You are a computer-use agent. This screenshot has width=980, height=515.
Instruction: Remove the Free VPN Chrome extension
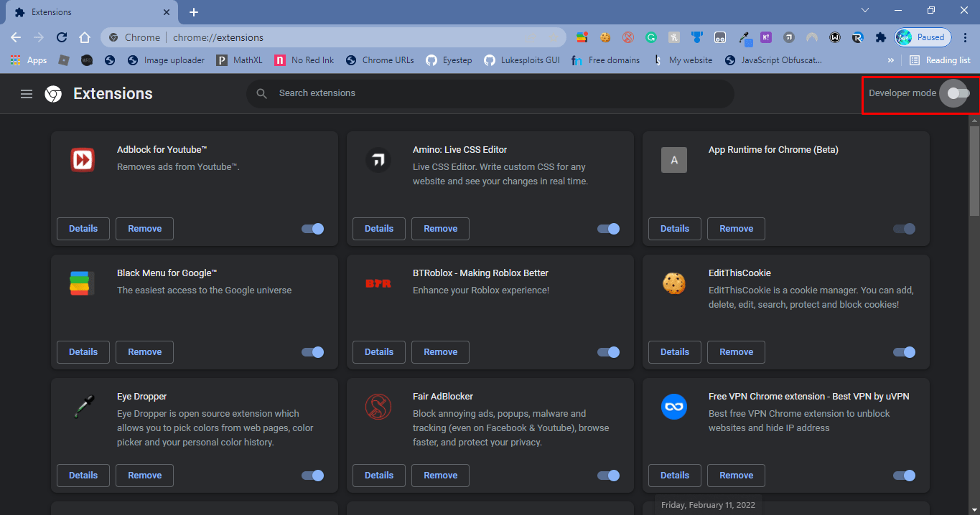(736, 475)
